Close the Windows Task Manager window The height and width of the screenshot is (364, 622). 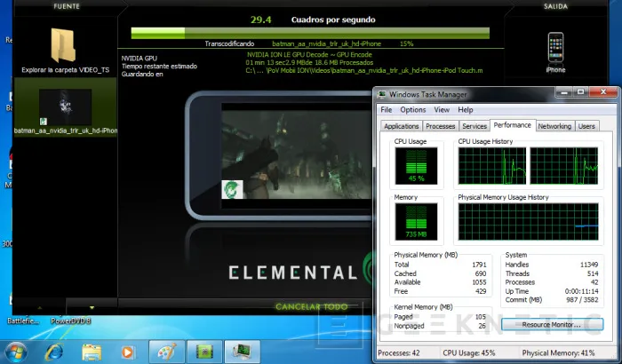[x=603, y=92]
